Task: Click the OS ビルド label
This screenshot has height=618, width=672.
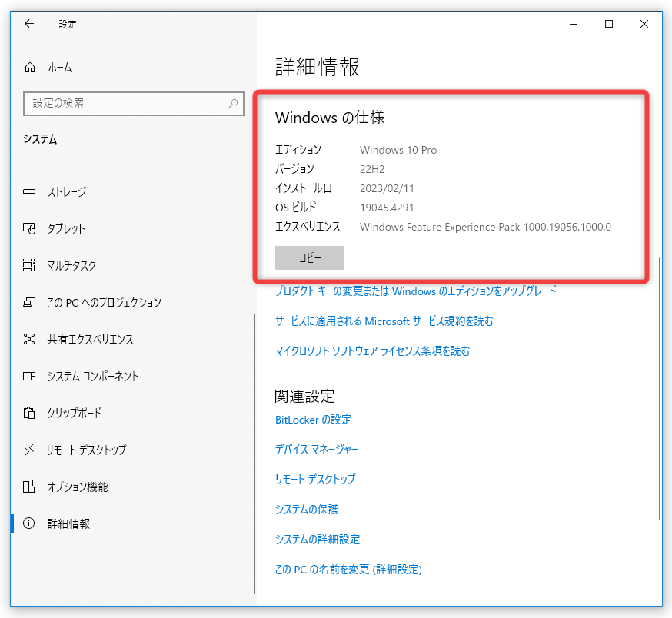Action: pos(295,208)
